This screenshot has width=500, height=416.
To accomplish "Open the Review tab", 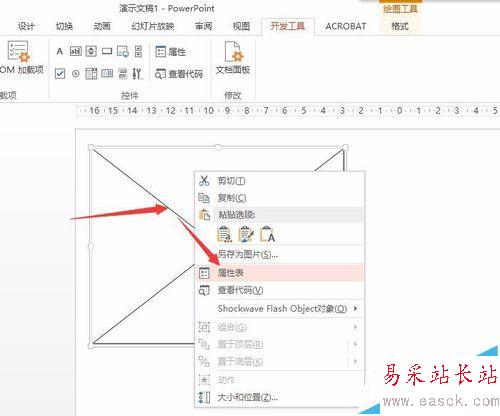I will pyautogui.click(x=203, y=26).
